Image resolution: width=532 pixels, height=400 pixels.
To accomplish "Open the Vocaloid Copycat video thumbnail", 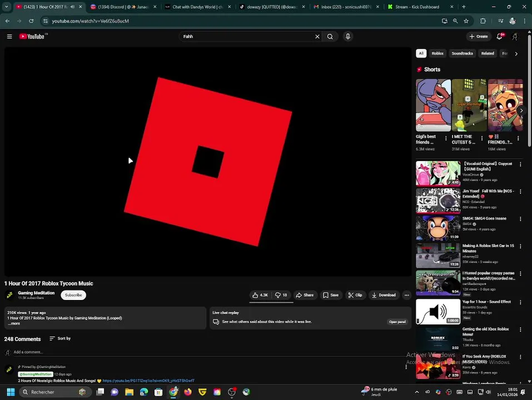I will point(438,173).
